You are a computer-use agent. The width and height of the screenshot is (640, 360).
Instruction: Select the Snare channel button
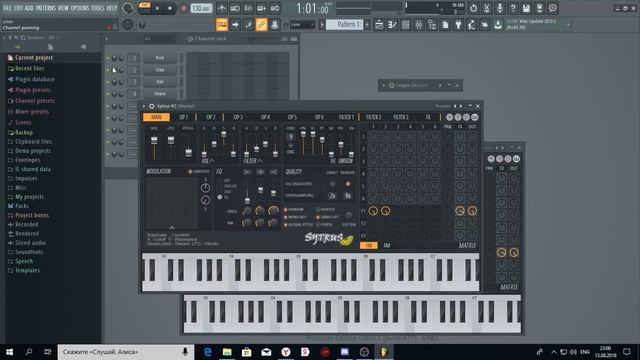click(x=160, y=93)
